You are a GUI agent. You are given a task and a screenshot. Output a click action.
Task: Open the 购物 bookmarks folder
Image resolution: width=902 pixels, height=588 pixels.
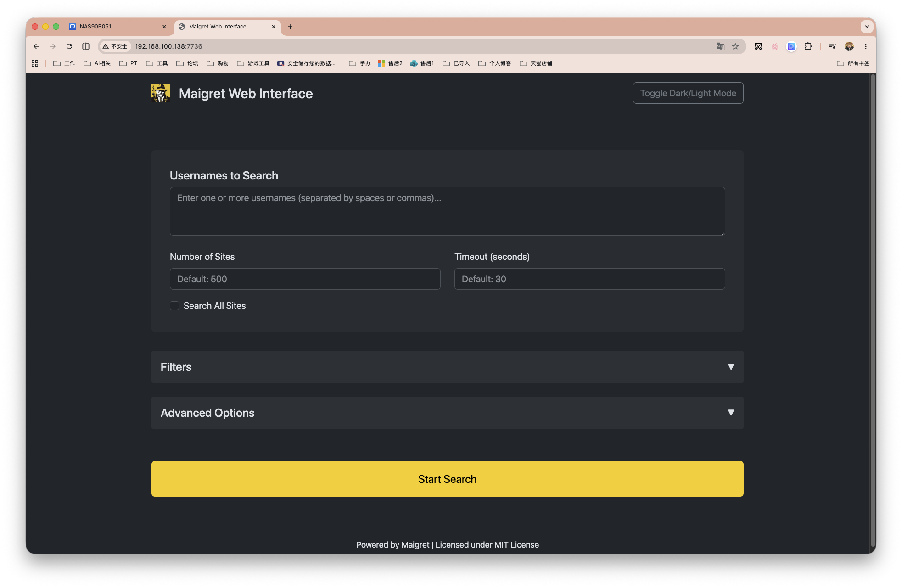tap(218, 63)
